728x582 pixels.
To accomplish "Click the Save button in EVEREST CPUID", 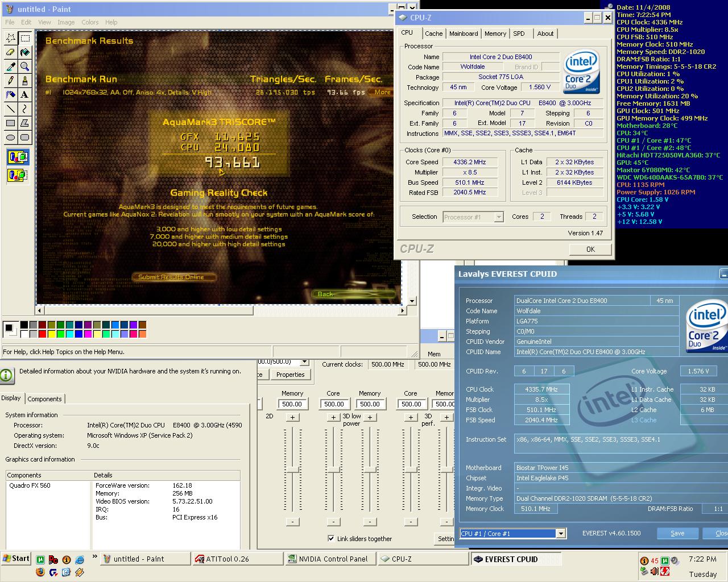I will [x=677, y=533].
